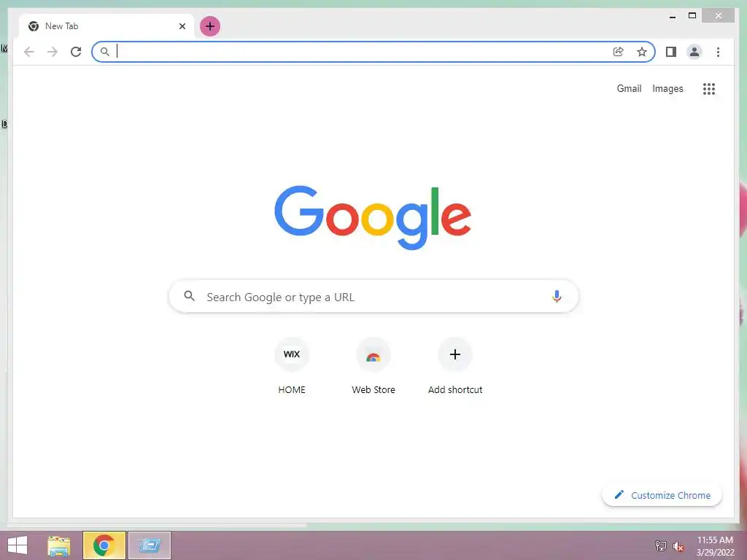
Task: Go back using the back arrow
Action: click(29, 52)
